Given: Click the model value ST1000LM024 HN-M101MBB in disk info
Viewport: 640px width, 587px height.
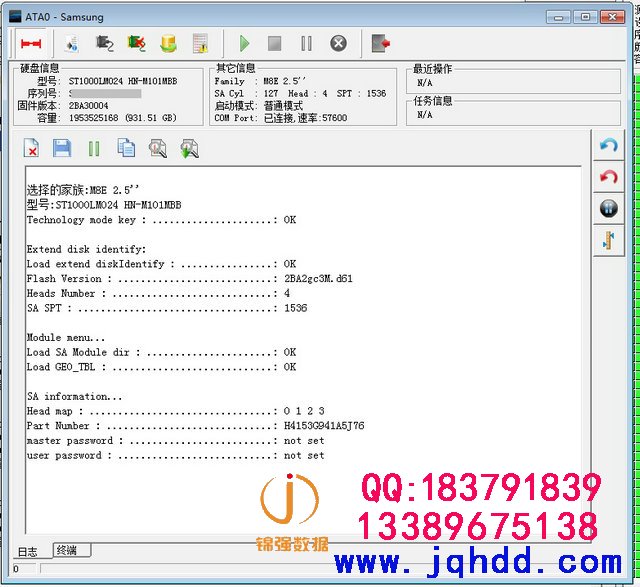Looking at the screenshot, I should 123,81.
